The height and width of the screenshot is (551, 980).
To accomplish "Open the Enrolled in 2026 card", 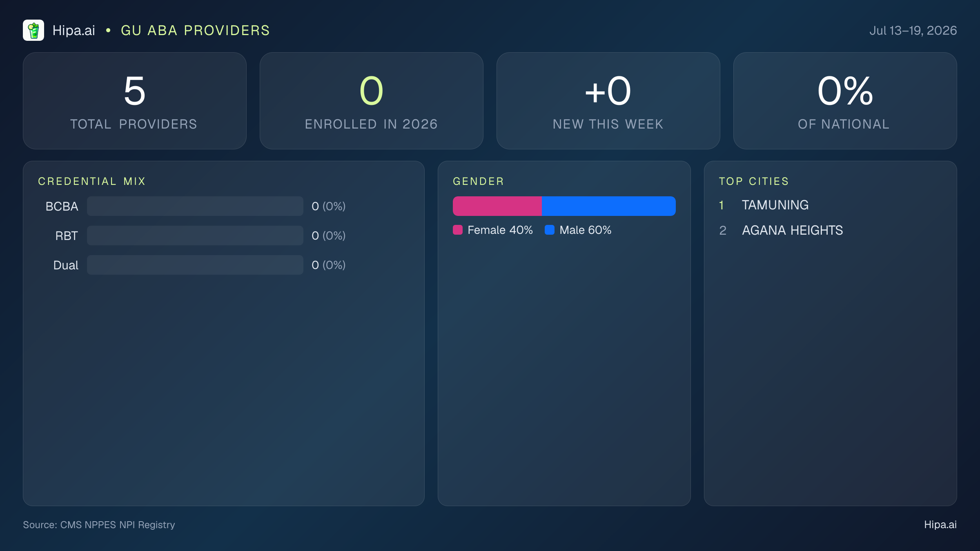I will [372, 101].
